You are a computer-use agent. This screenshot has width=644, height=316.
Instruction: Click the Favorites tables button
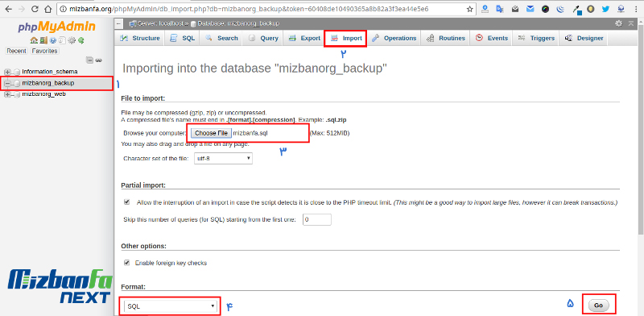pos(45,51)
